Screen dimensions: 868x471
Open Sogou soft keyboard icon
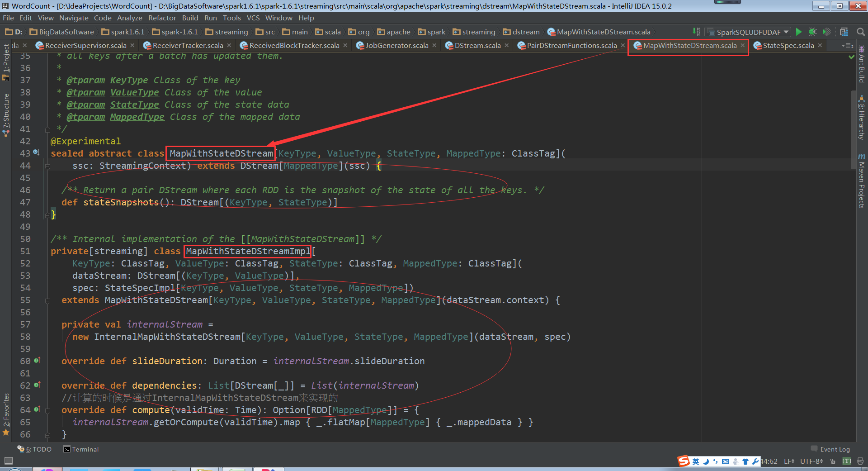[x=726, y=461]
